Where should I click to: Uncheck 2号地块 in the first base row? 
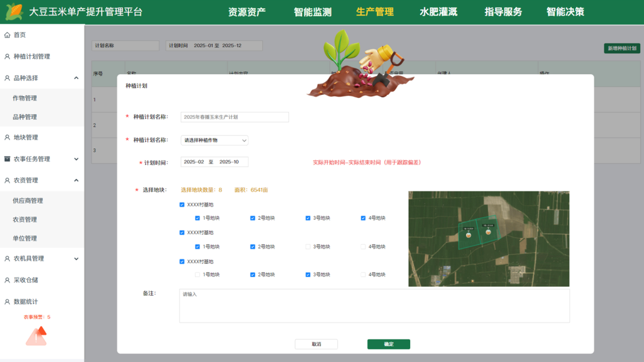252,218
